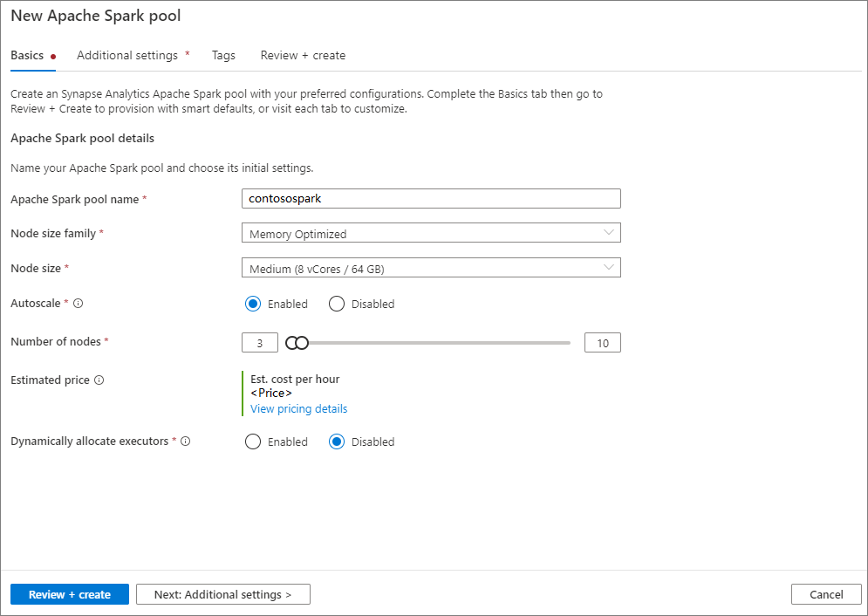Open the Tags tab

(x=223, y=55)
